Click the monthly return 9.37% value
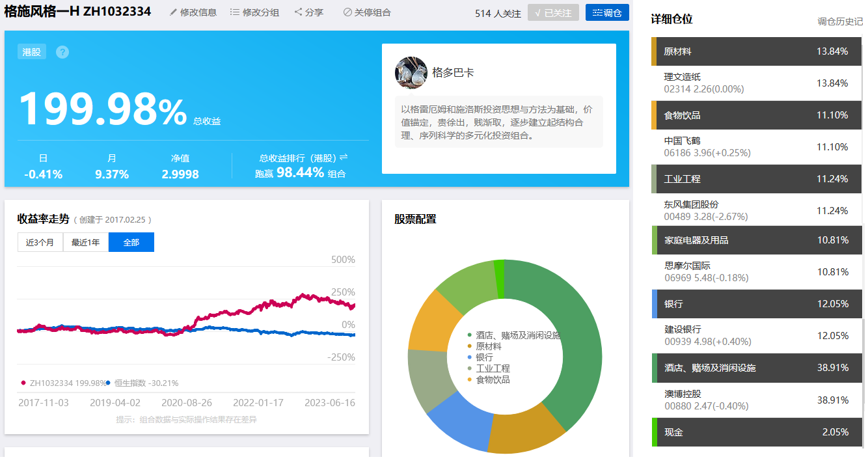The width and height of the screenshot is (868, 468). (112, 174)
